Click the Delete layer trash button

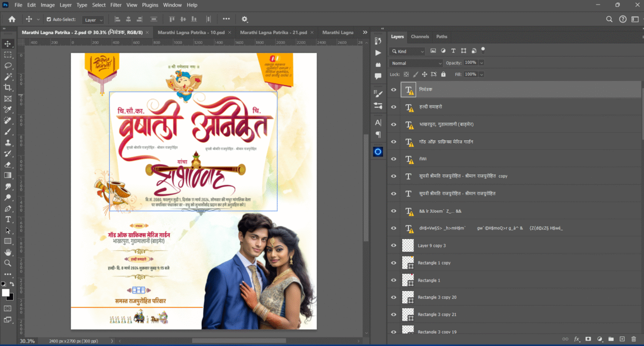click(x=633, y=339)
